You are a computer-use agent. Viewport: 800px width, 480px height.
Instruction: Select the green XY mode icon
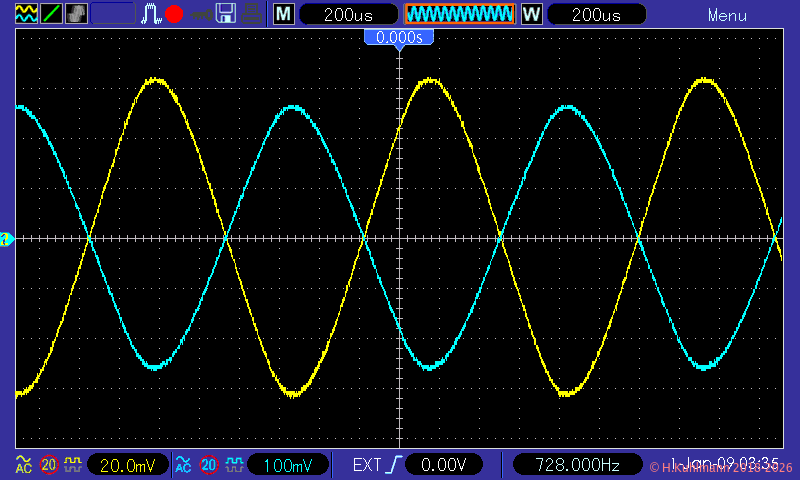(50, 14)
